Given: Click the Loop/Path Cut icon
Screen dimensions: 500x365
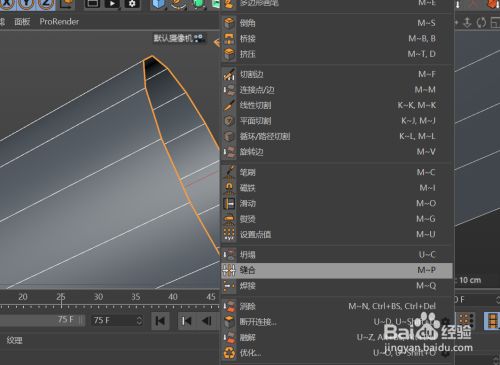Looking at the screenshot, I should [x=229, y=136].
